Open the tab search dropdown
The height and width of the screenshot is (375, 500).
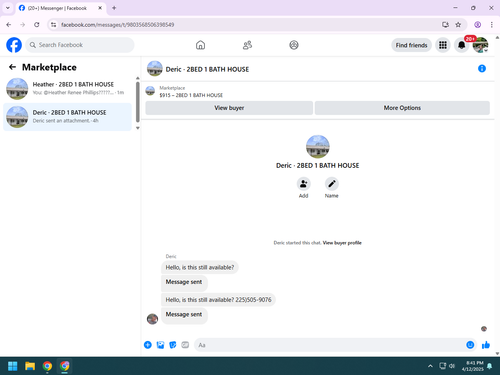click(x=8, y=8)
